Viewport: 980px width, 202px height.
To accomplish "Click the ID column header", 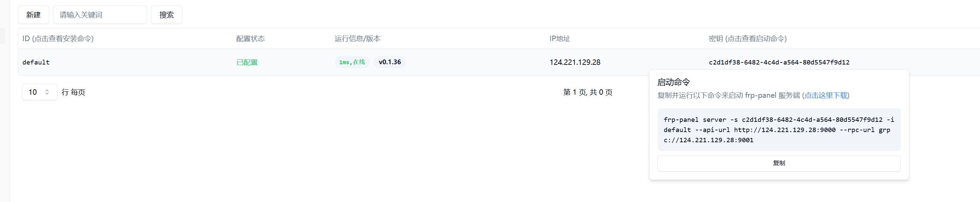I will point(58,38).
